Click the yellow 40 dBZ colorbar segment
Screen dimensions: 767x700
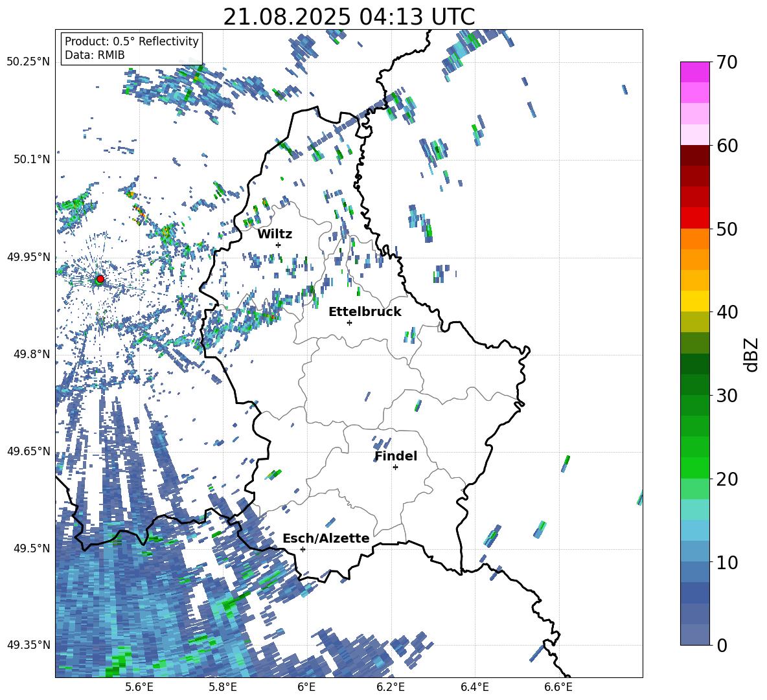coord(694,301)
